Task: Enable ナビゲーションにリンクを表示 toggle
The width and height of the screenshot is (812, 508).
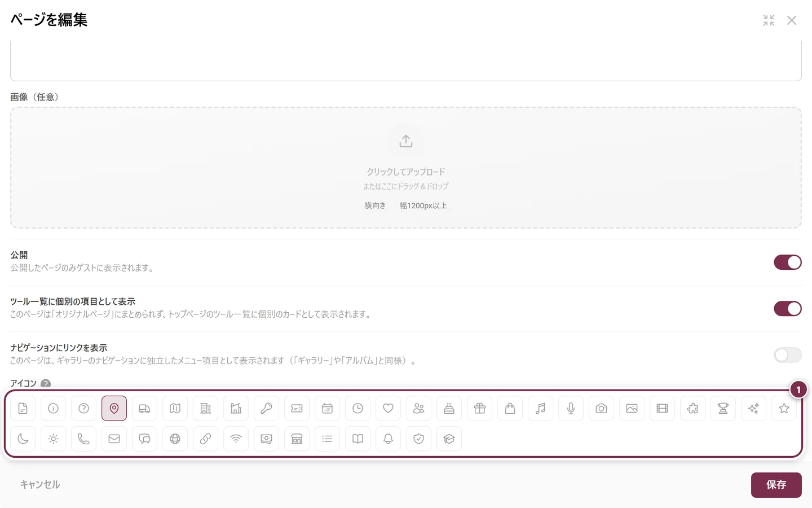Action: [788, 354]
